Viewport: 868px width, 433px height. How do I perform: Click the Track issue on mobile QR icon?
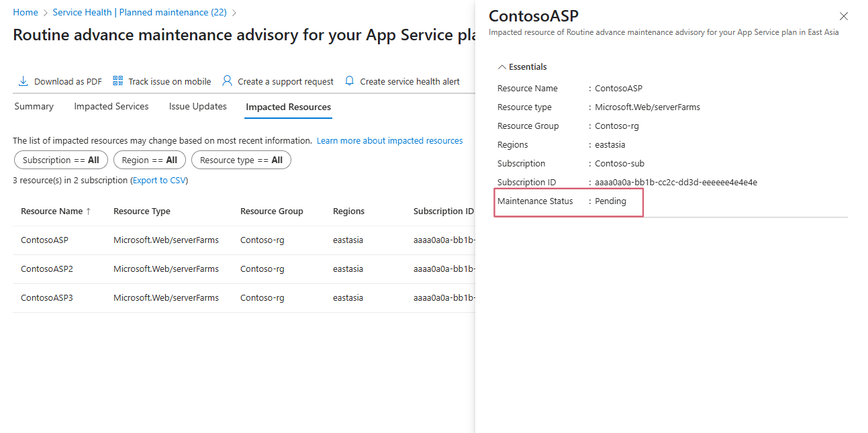(118, 81)
